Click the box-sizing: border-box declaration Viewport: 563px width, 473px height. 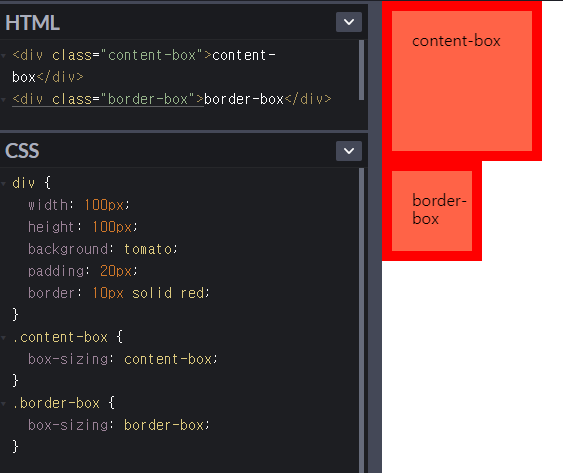pyautogui.click(x=119, y=425)
